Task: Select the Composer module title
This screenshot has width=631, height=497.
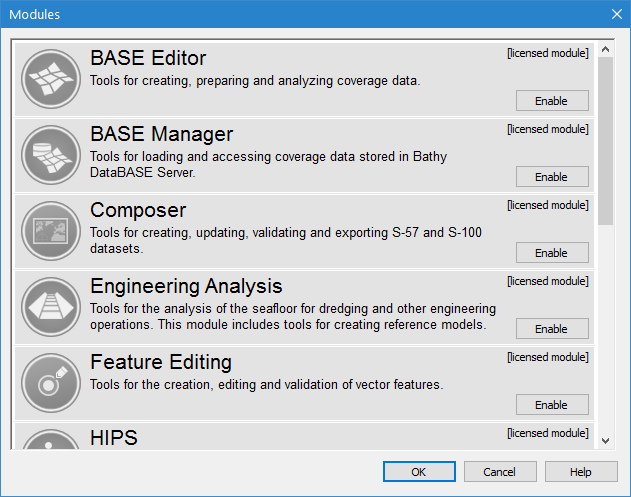Action: 138,210
